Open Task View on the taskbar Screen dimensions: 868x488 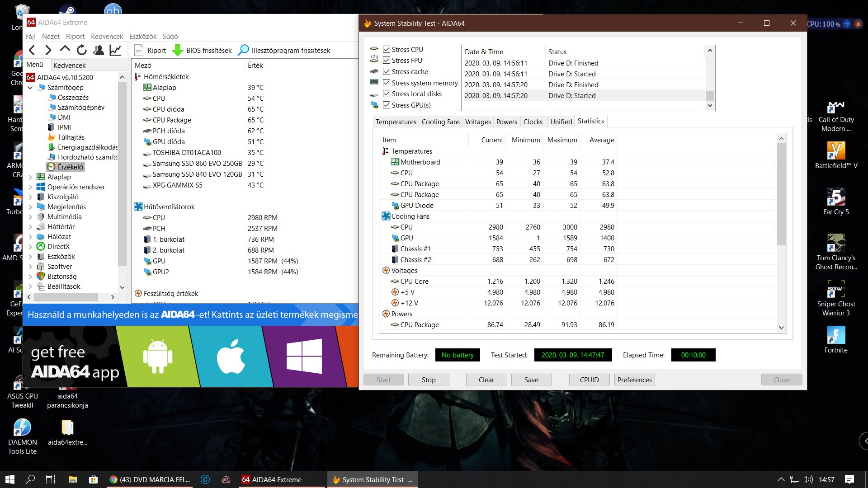[51, 479]
